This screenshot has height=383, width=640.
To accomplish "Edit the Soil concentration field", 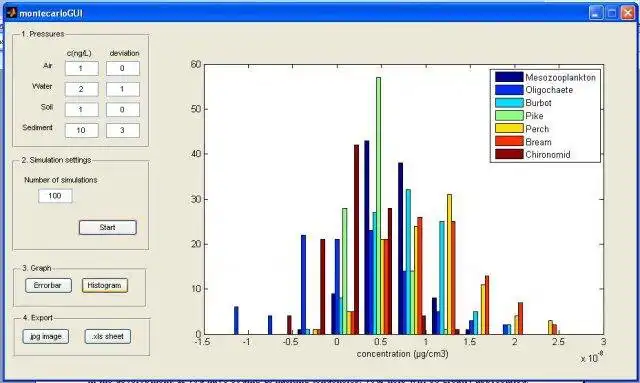I will click(x=82, y=109).
